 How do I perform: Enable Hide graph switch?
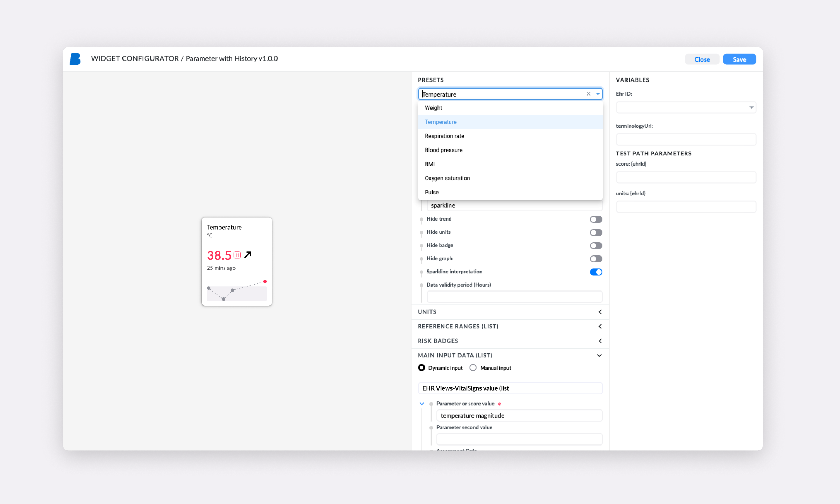(x=596, y=259)
